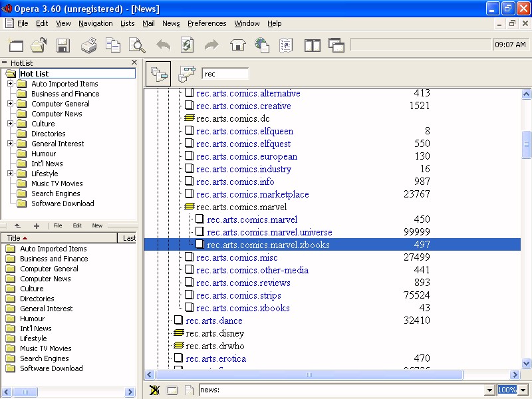Open the rec.arts.drwho group folder
The image size is (532, 399).
click(179, 346)
